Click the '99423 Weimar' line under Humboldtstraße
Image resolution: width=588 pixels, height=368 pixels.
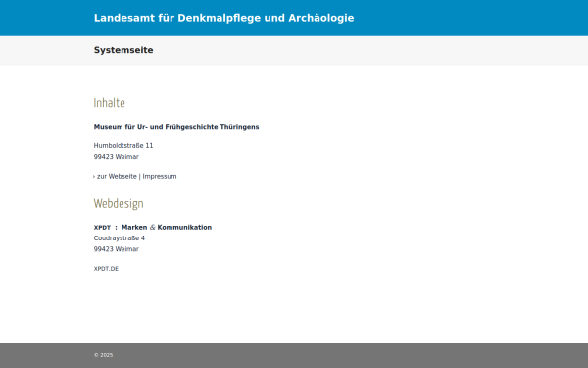(117, 157)
